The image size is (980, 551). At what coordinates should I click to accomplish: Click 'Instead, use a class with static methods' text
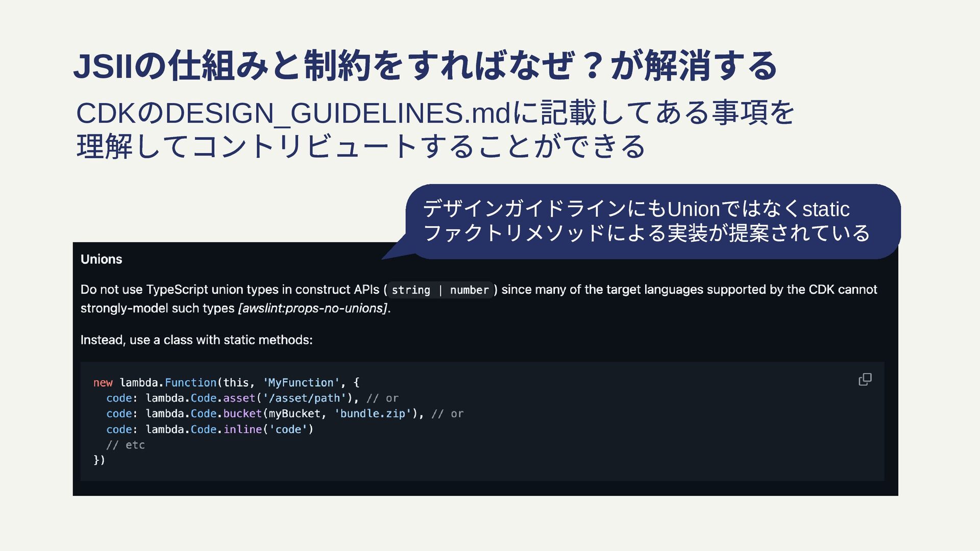click(x=196, y=340)
